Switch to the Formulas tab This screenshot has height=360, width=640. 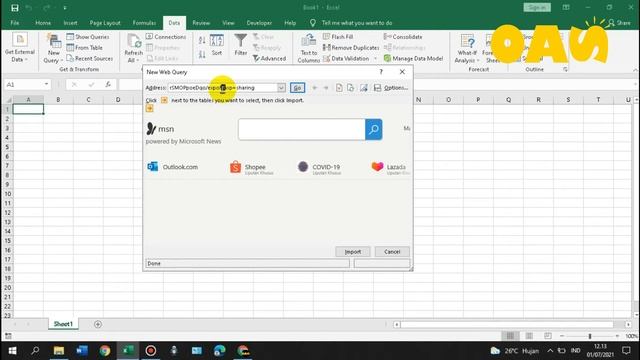pyautogui.click(x=144, y=23)
